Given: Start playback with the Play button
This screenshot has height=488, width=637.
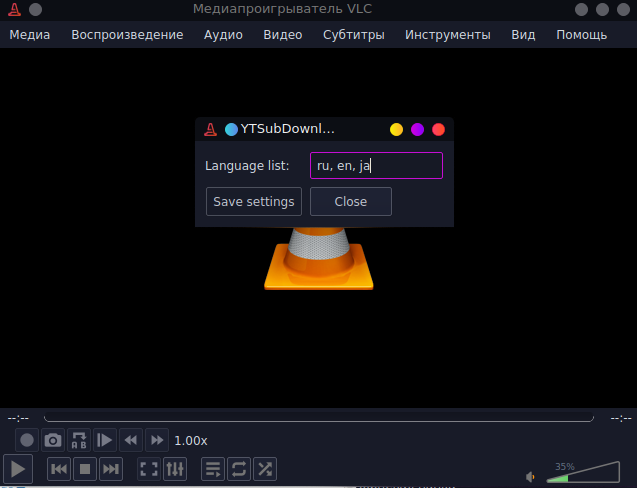Looking at the screenshot, I should [x=17, y=469].
